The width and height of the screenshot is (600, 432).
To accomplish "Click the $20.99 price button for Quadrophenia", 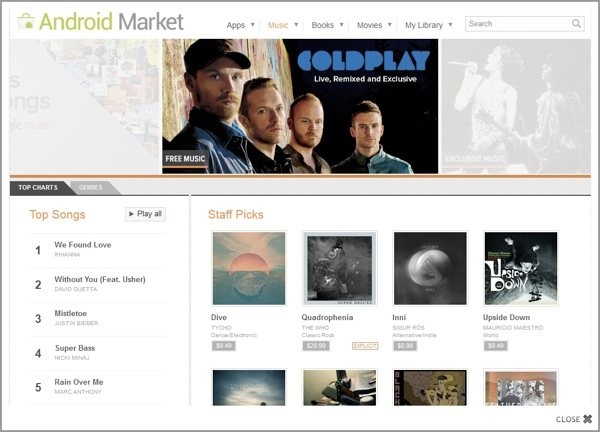I will [316, 346].
